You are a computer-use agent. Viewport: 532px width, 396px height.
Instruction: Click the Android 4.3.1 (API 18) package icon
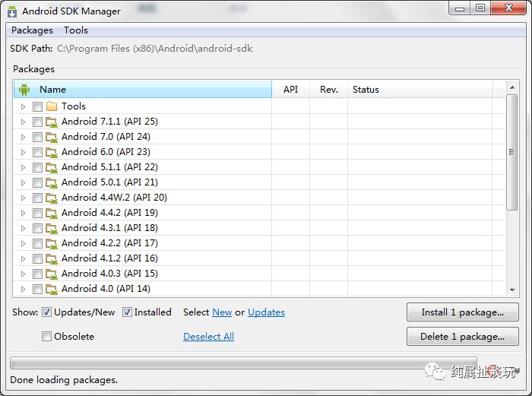[52, 228]
